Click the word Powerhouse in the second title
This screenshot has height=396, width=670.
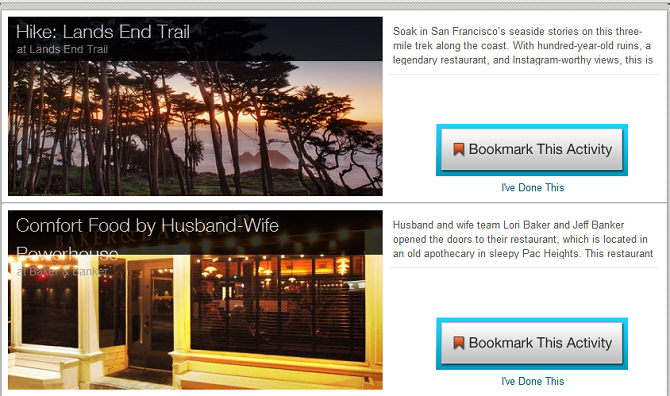pyautogui.click(x=67, y=254)
